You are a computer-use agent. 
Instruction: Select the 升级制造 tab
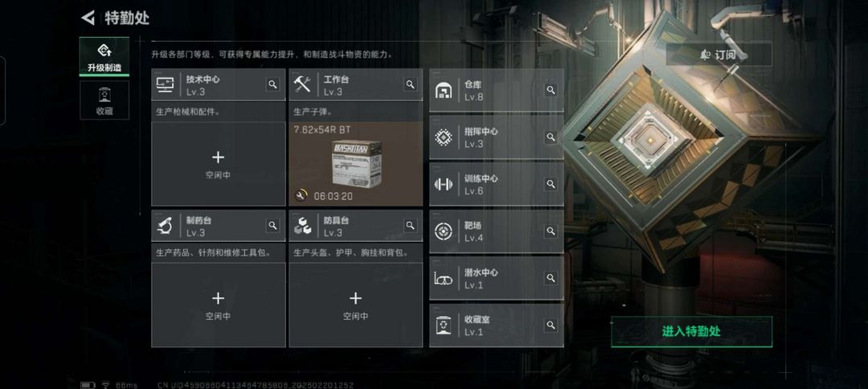pyautogui.click(x=104, y=56)
